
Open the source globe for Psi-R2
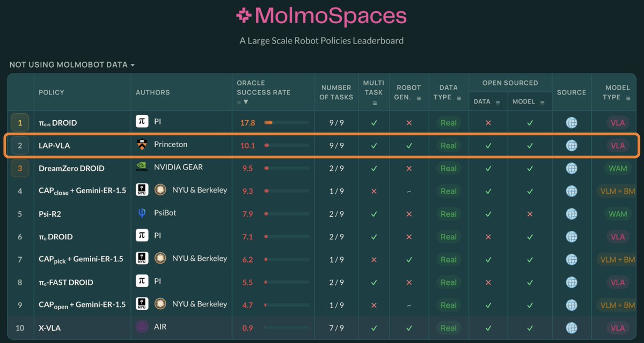572,214
